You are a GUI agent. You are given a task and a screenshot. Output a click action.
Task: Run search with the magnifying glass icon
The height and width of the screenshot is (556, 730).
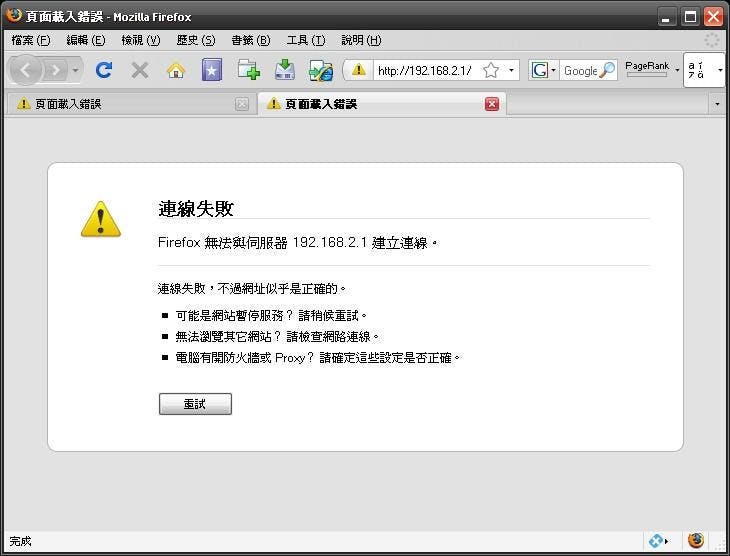click(607, 70)
